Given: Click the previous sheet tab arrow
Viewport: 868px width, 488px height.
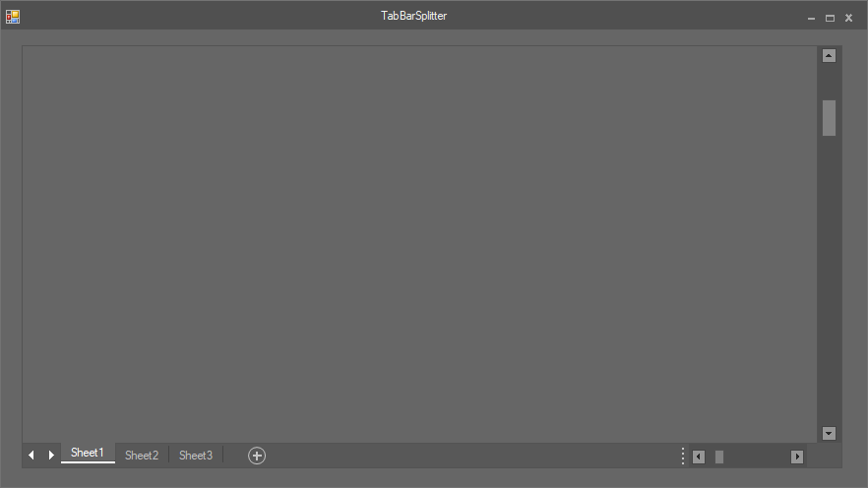Looking at the screenshot, I should [x=31, y=455].
